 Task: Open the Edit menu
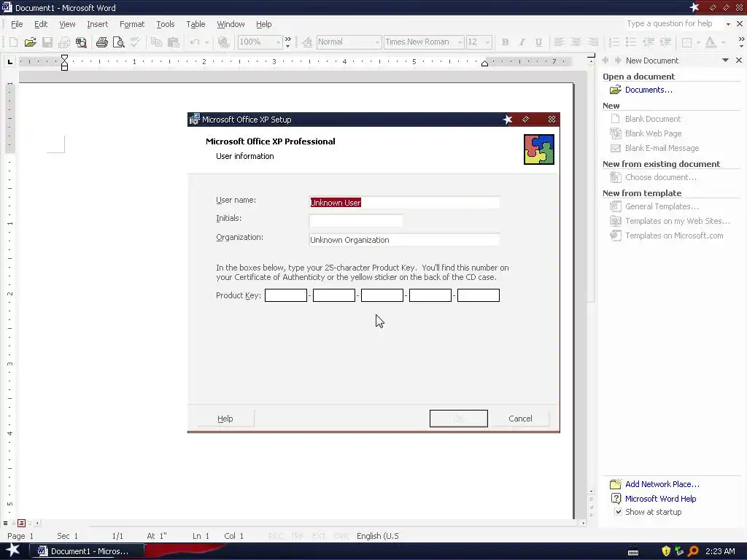tap(41, 24)
